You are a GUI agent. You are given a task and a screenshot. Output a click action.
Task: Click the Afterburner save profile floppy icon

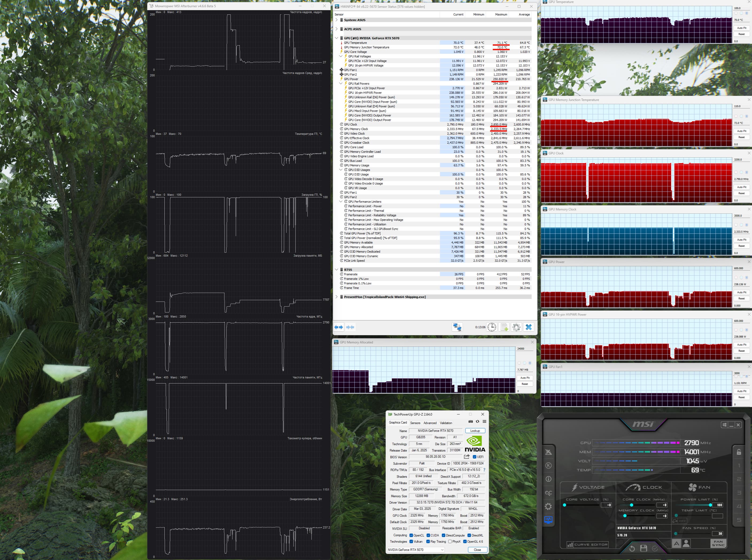coord(644,548)
